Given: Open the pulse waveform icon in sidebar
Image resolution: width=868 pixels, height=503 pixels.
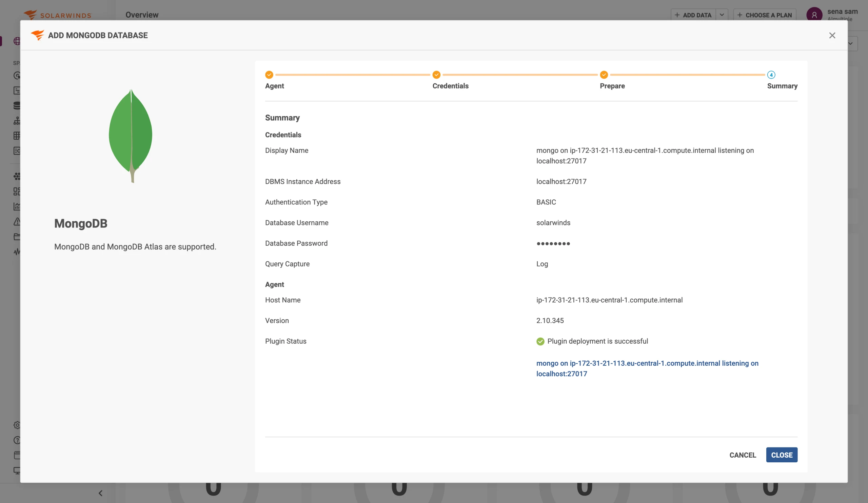Looking at the screenshot, I should (17, 252).
